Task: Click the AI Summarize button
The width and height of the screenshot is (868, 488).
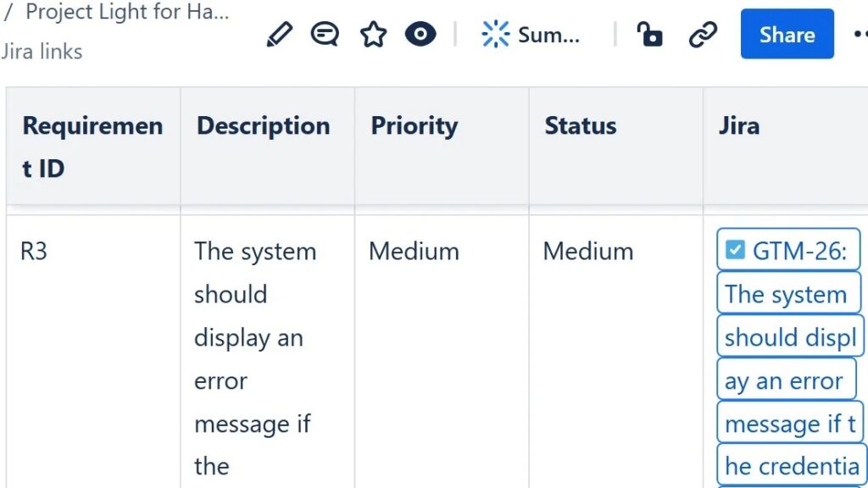Action: 531,35
